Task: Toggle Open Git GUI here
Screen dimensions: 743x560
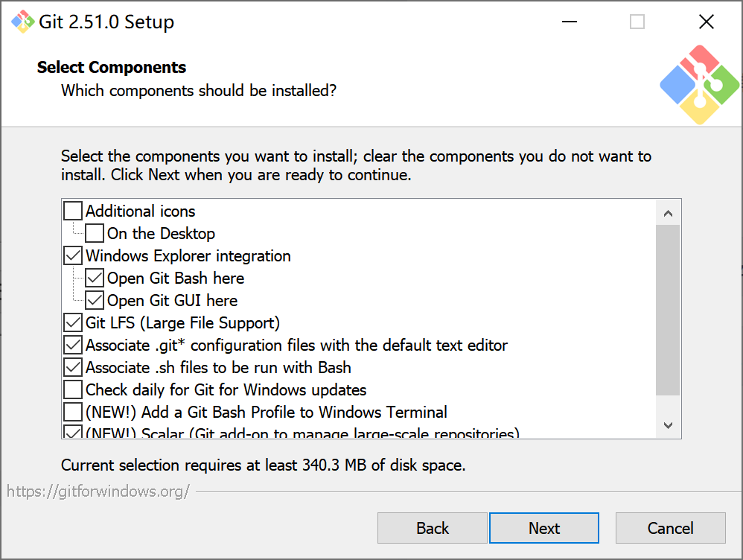Action: [x=95, y=300]
